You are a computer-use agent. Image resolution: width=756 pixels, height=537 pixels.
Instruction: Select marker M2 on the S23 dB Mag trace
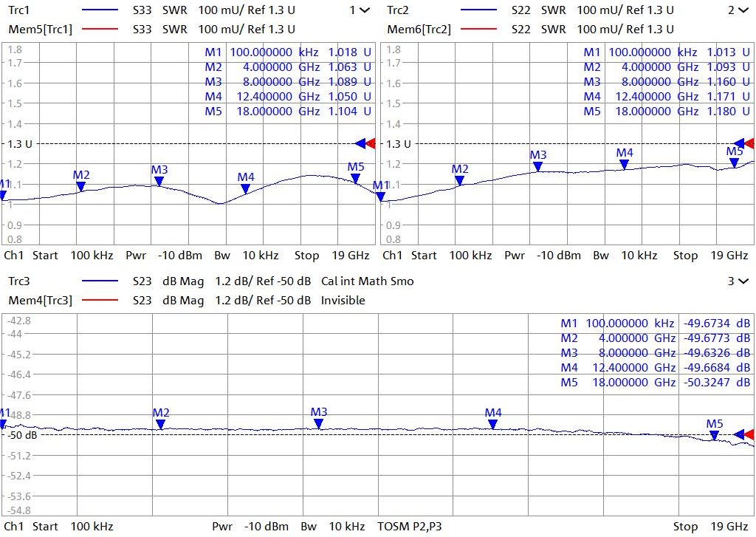[160, 424]
